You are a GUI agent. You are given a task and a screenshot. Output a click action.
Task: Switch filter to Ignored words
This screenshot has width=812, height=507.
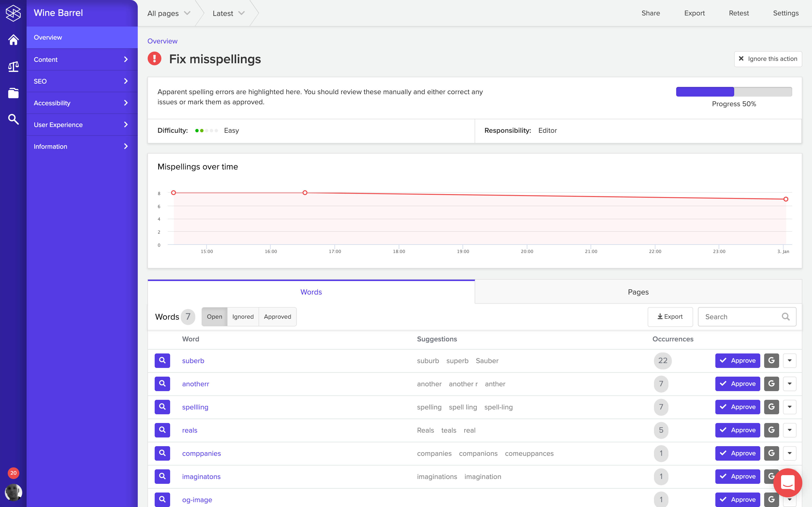point(243,317)
